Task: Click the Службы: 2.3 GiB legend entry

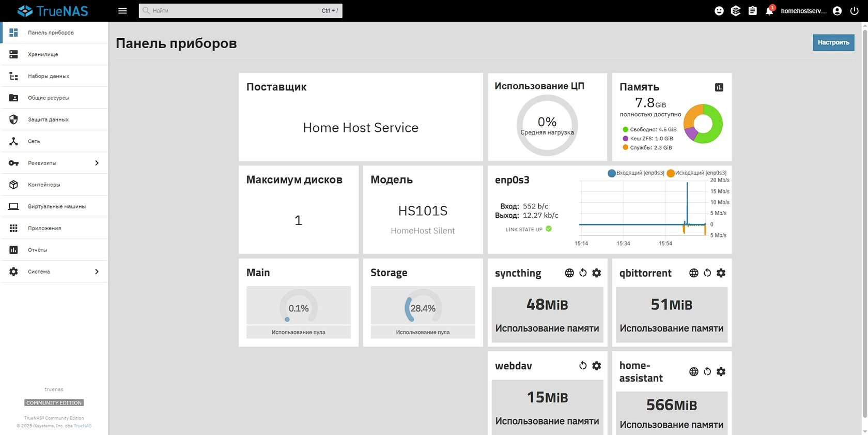Action: [647, 147]
